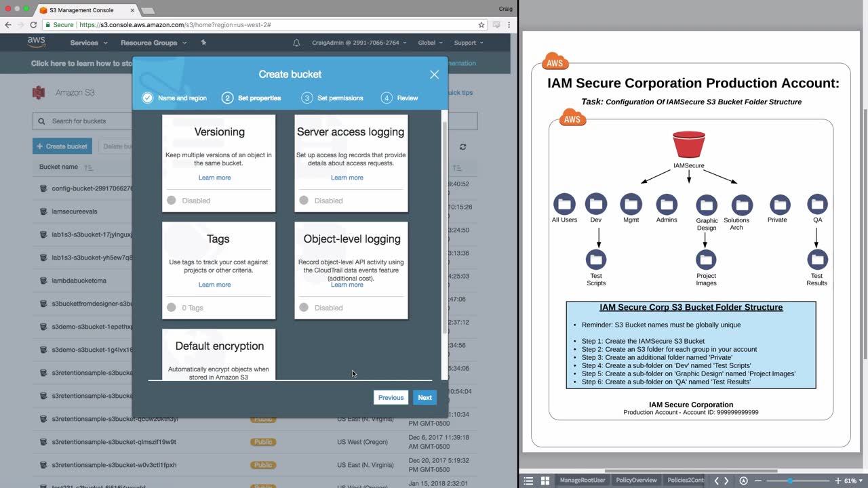
Task: Open Learn more under Object-level logging
Action: pos(347,285)
